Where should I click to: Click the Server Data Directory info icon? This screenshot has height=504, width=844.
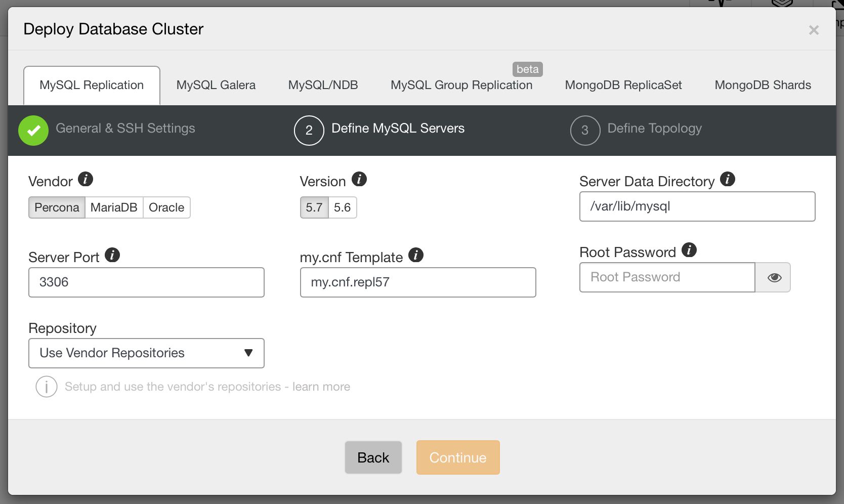[x=728, y=179]
